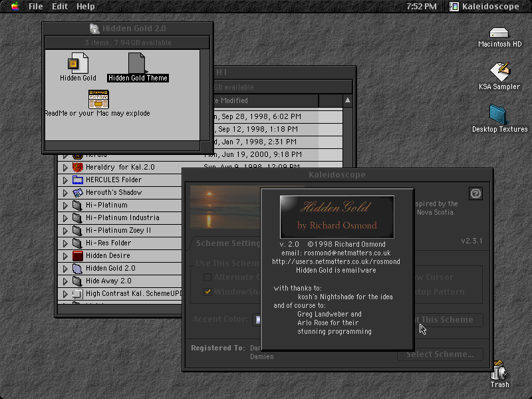Click the date Jun 19, 2000, 9:18 PM
The width and height of the screenshot is (532, 399).
click(261, 154)
